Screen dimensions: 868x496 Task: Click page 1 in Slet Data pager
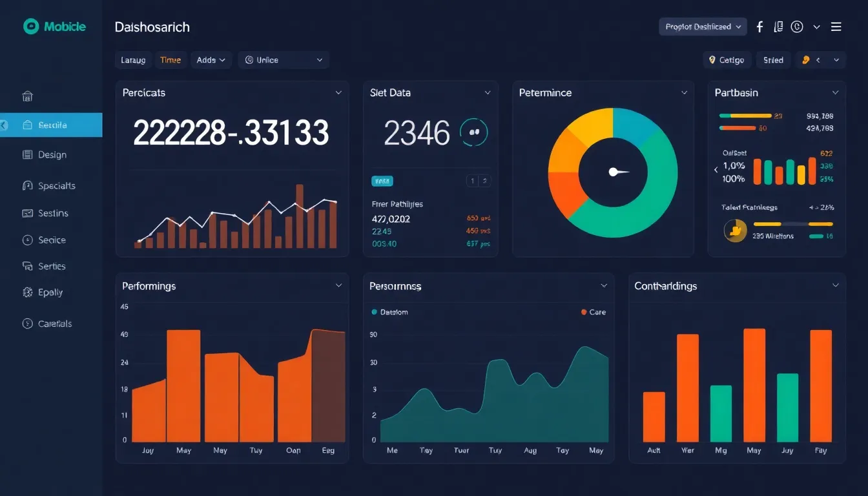(x=472, y=181)
